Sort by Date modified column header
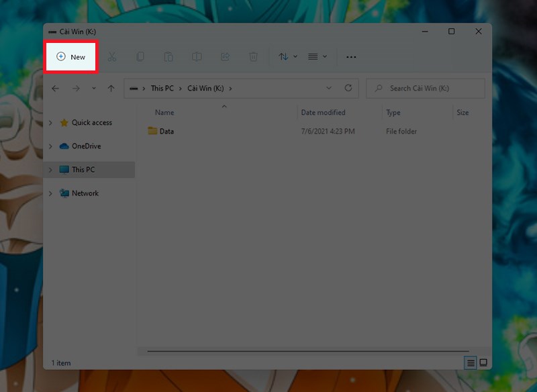537x392 pixels. tap(323, 113)
